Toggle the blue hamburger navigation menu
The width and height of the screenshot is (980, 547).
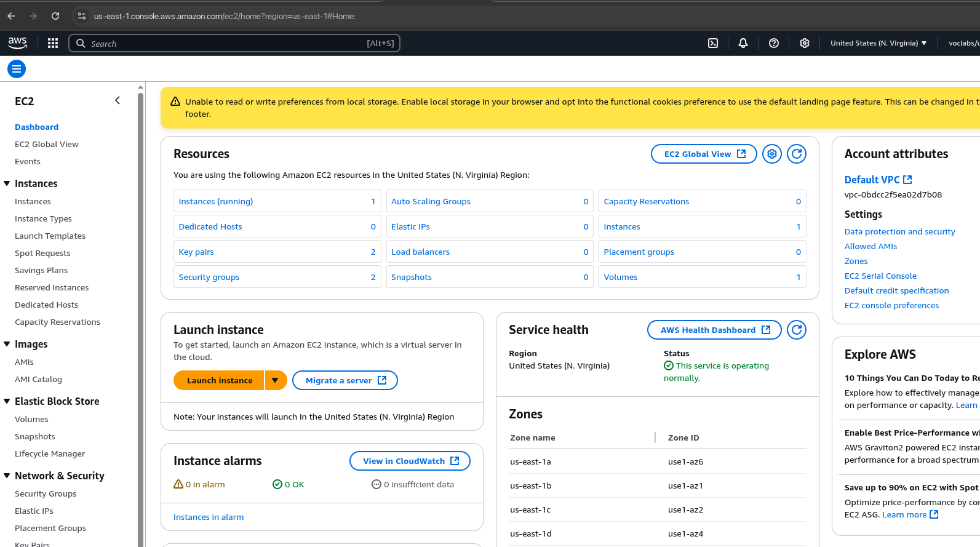17,69
